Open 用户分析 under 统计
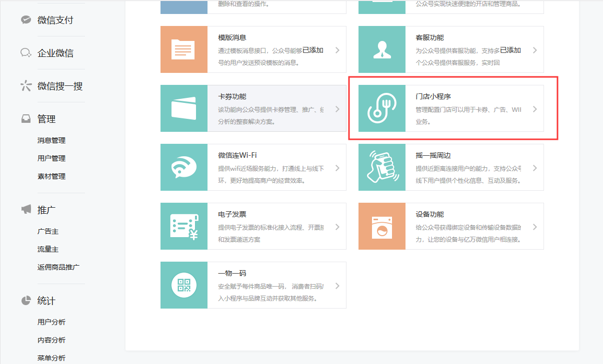603x364 pixels. (51, 322)
